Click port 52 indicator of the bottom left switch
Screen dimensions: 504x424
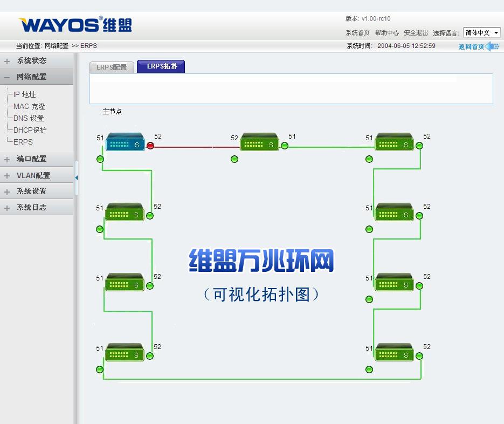(x=150, y=356)
